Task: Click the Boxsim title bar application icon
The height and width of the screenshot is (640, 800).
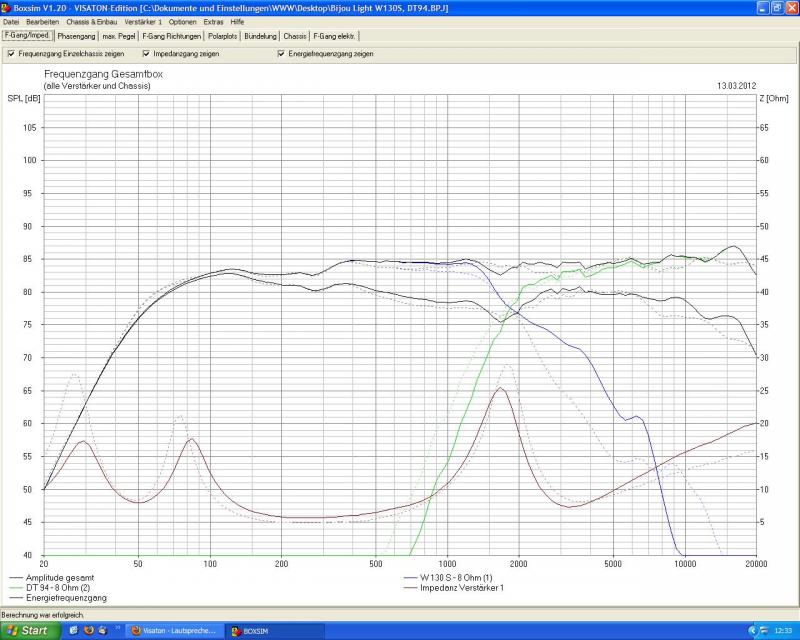Action: coord(7,7)
